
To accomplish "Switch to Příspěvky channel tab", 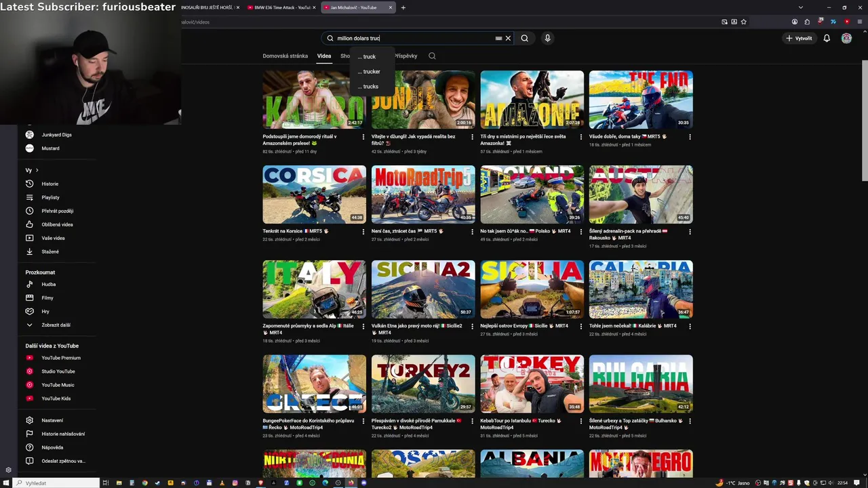I will point(406,56).
